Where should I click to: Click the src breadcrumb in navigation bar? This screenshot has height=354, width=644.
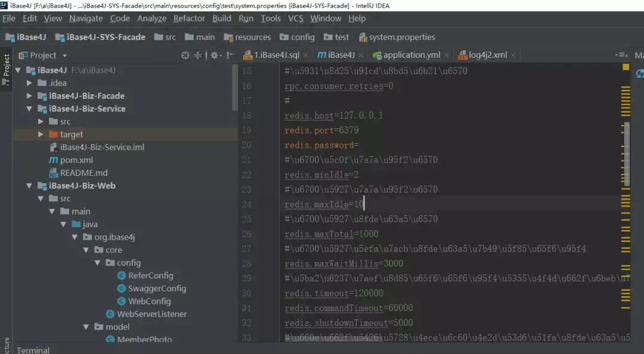[165, 37]
